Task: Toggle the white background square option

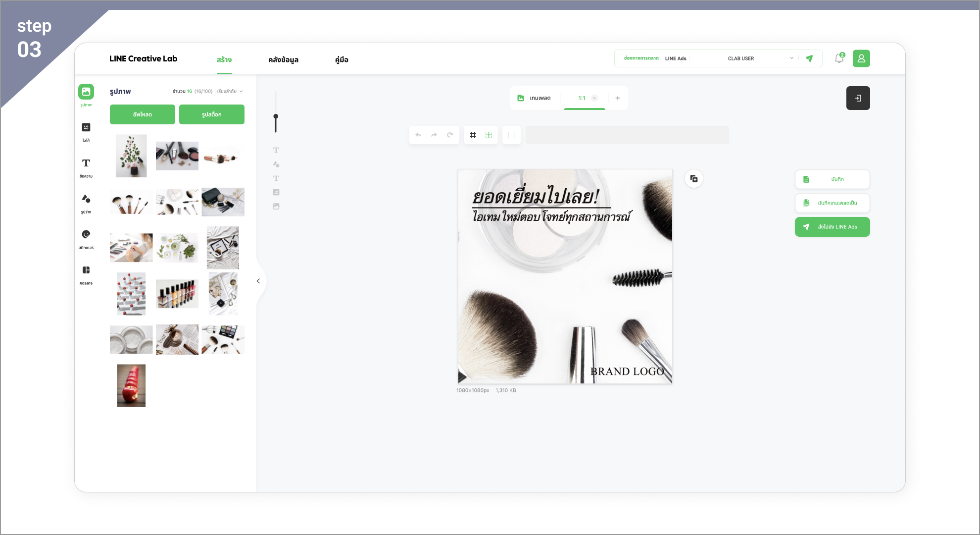Action: click(512, 135)
